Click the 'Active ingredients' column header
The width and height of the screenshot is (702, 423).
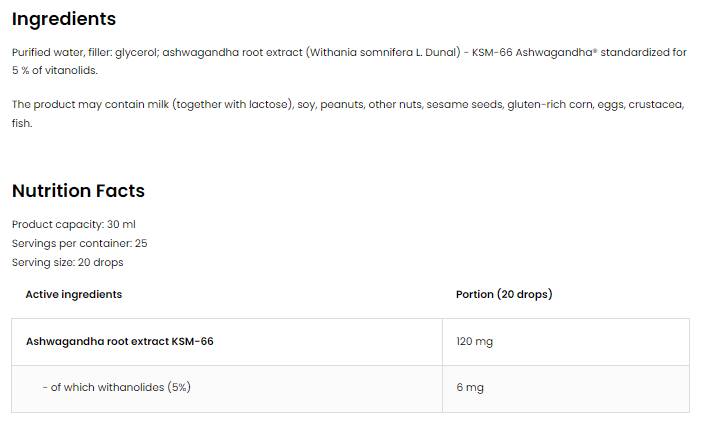click(73, 295)
